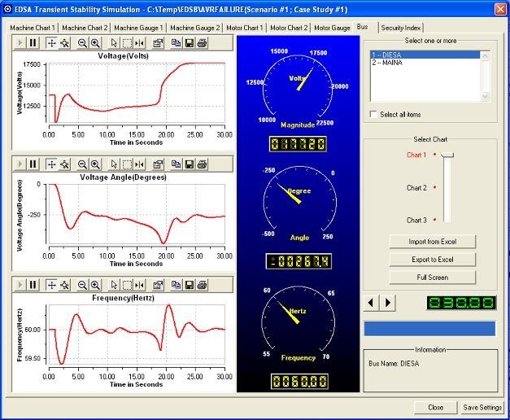The image size is (510, 420).
Task: Copy the Frequency chart to clipboard
Action: pyautogui.click(x=177, y=285)
